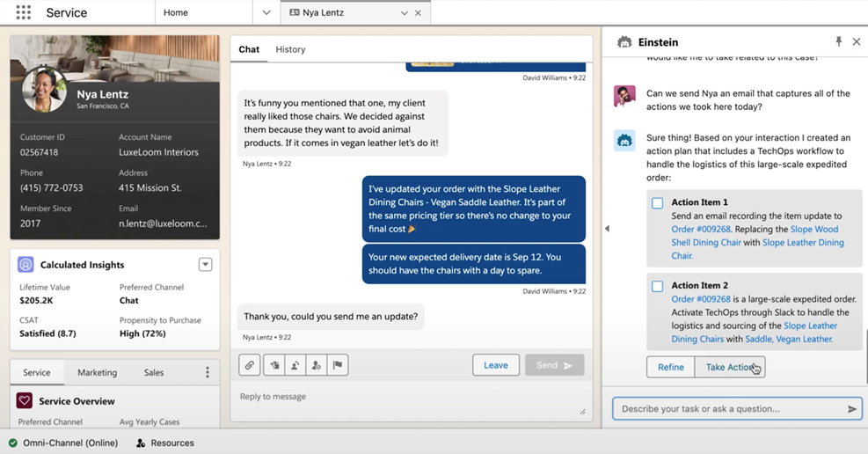Open Order #009268 link in Action Item 1
This screenshot has width=868, height=454.
coord(701,230)
